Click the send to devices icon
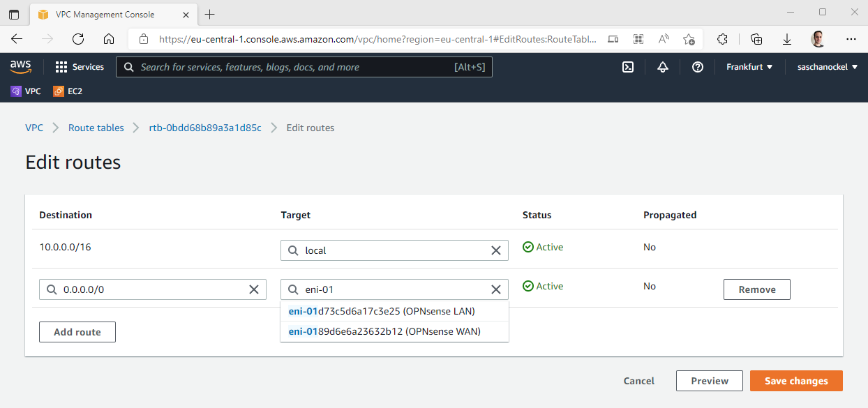This screenshot has height=408, width=868. pyautogui.click(x=613, y=40)
